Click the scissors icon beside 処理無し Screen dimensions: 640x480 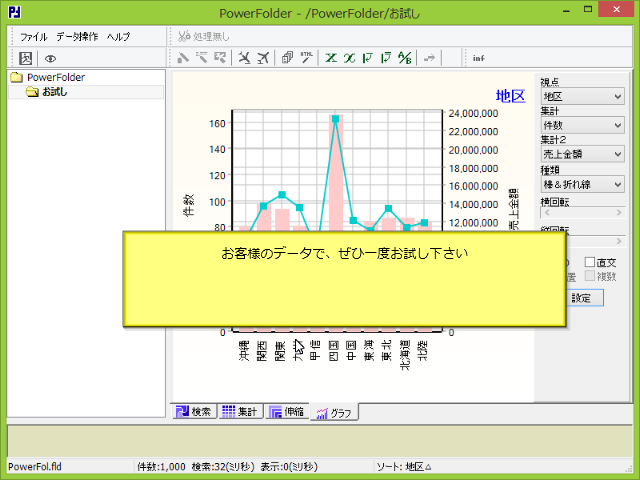click(184, 36)
